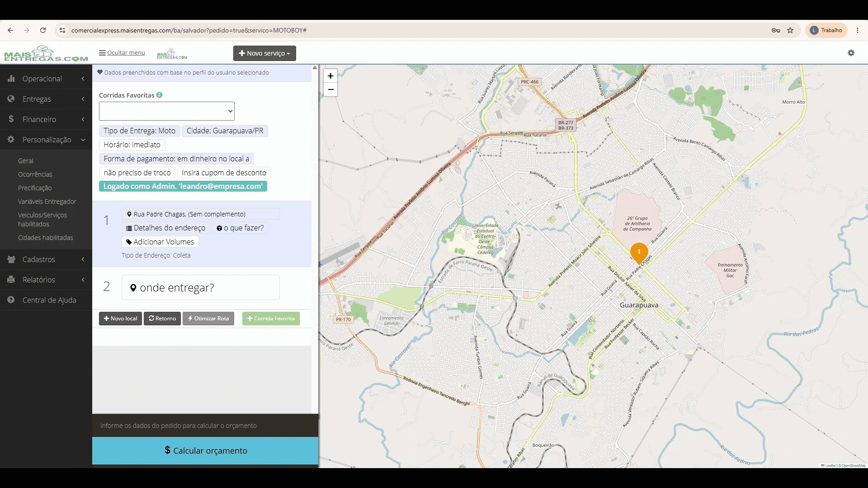Click Calcular orçamento button

pos(205,450)
